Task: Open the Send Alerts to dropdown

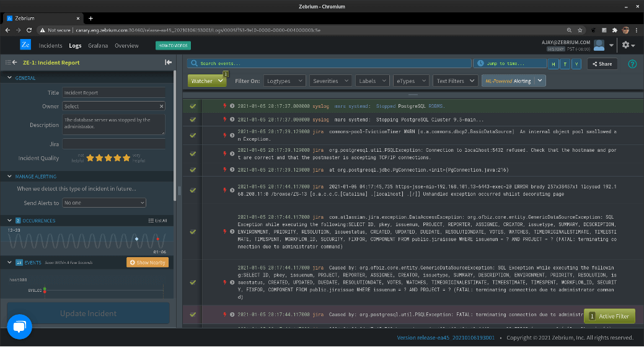Action: tap(104, 203)
